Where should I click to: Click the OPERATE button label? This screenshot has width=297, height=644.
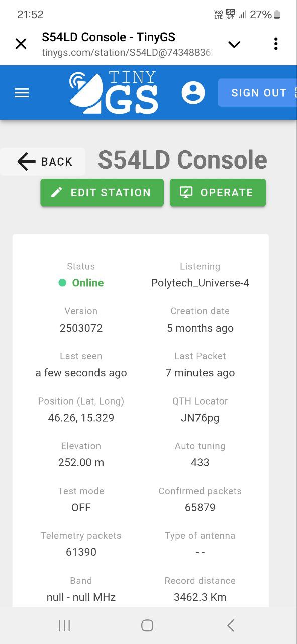[x=227, y=192]
